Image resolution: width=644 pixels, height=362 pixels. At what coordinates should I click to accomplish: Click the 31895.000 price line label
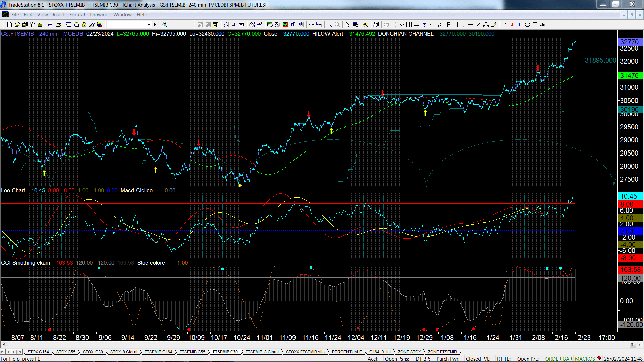coord(600,60)
